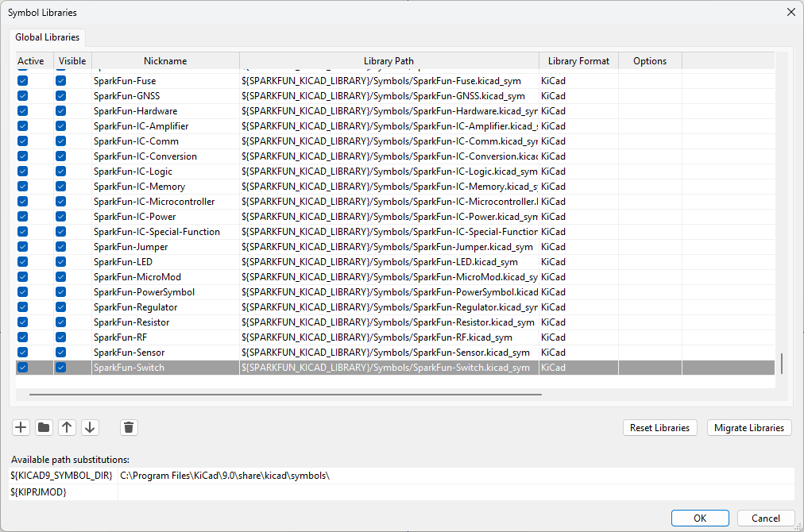Click SparkFun-LED.kicad_sym library path cell
The image size is (804, 532).
point(388,262)
